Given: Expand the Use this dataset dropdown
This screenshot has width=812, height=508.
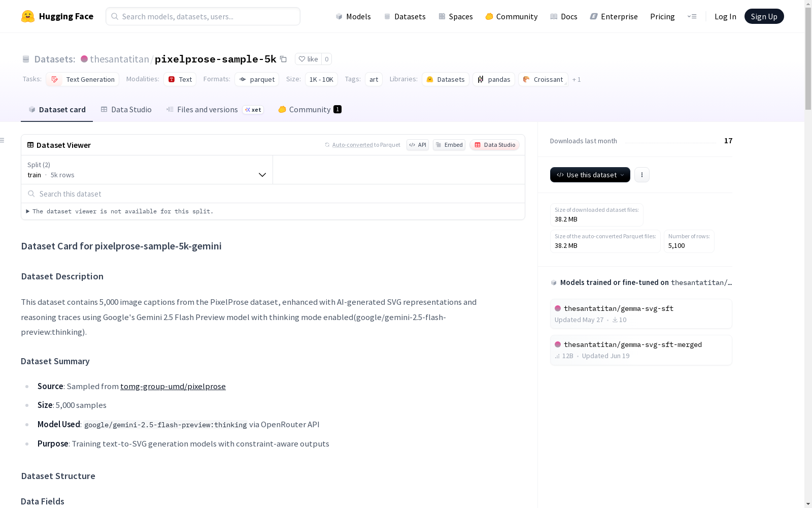Looking at the screenshot, I should coord(590,175).
